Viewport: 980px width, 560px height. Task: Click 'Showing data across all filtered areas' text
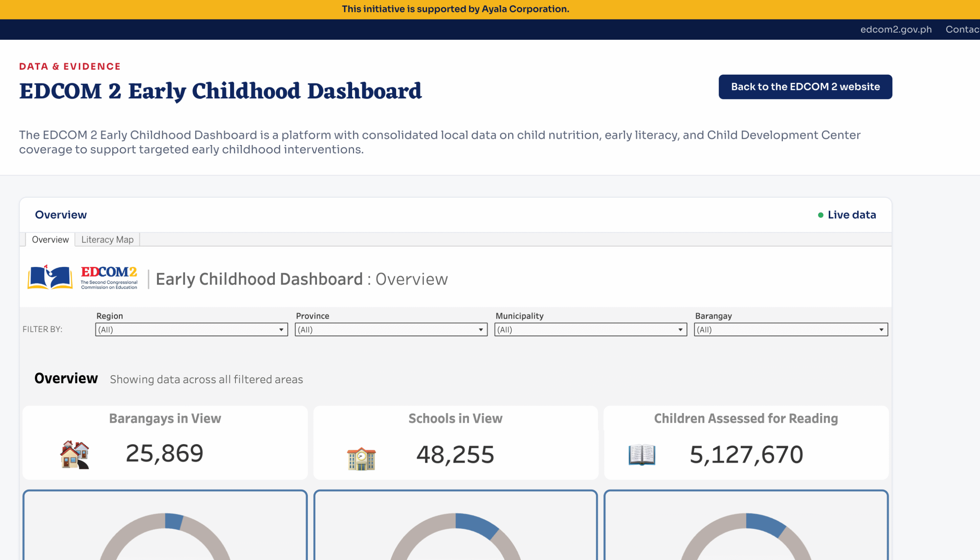[x=206, y=379]
